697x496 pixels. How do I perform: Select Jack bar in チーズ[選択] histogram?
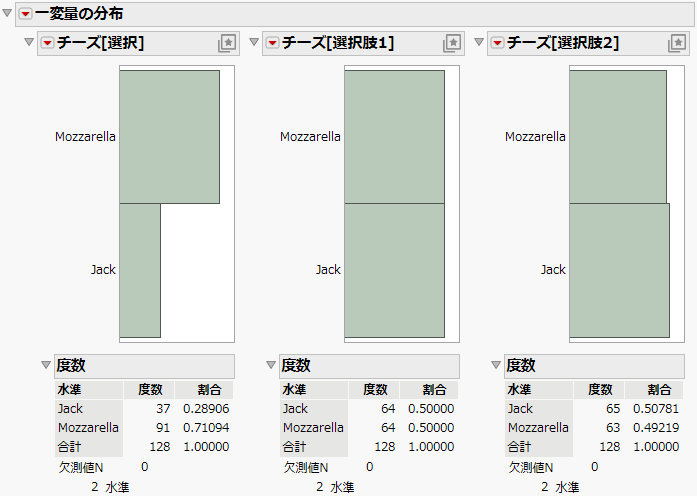point(140,270)
